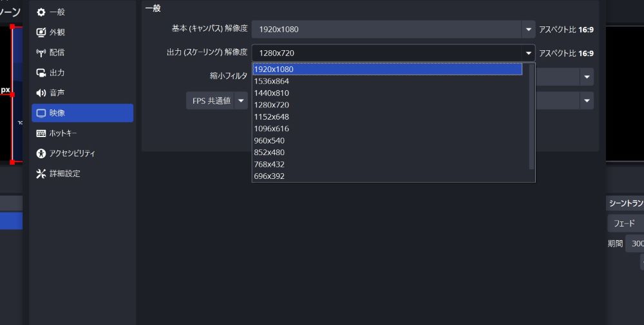Open the 縮小フィルタ dropdown arrow

tap(587, 77)
